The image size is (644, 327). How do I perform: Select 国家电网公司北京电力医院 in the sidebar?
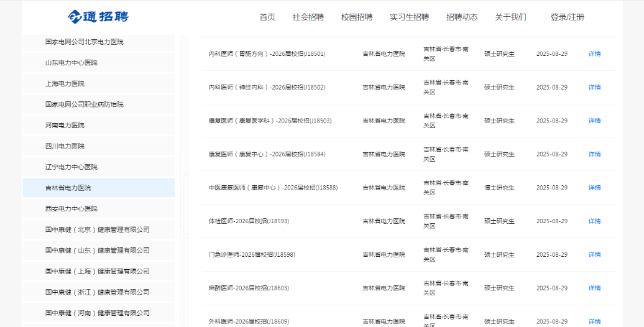point(85,42)
